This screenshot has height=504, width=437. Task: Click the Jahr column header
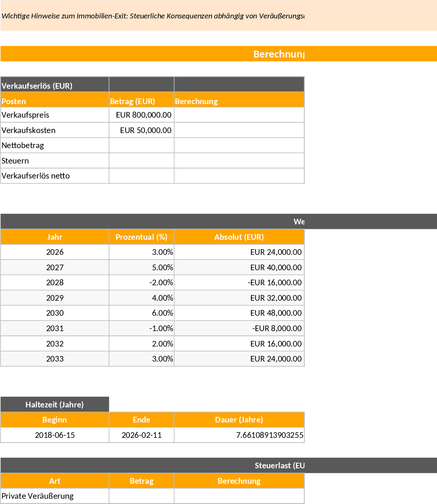click(x=55, y=237)
